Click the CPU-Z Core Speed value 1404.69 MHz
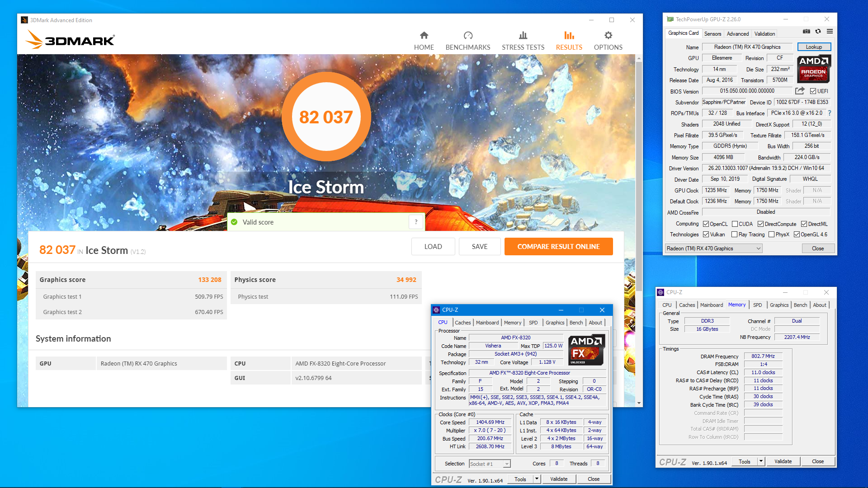This screenshot has width=868, height=488. (490, 422)
